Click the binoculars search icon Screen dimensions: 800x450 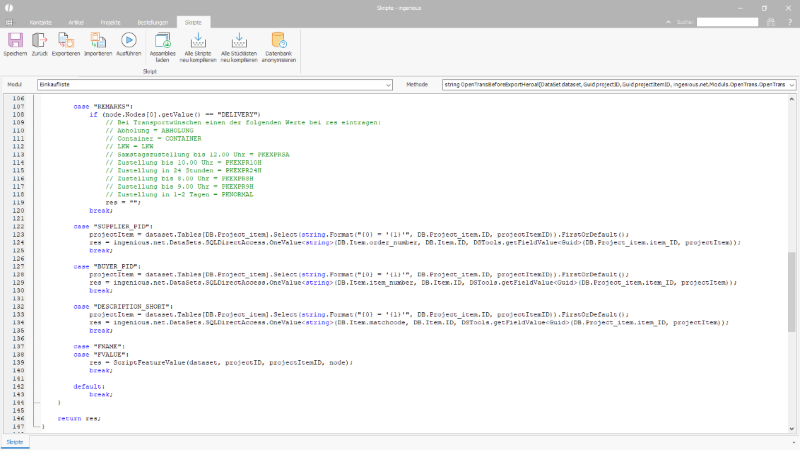tap(771, 22)
